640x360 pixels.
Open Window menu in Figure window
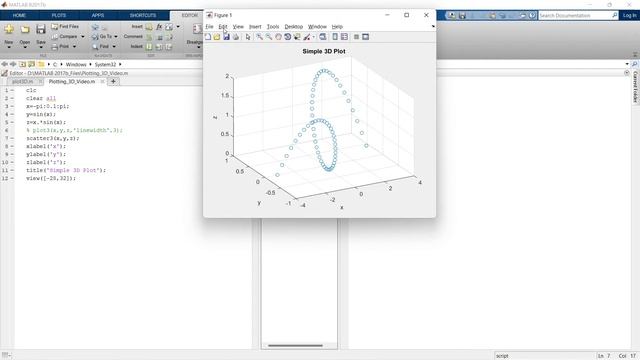point(317,27)
